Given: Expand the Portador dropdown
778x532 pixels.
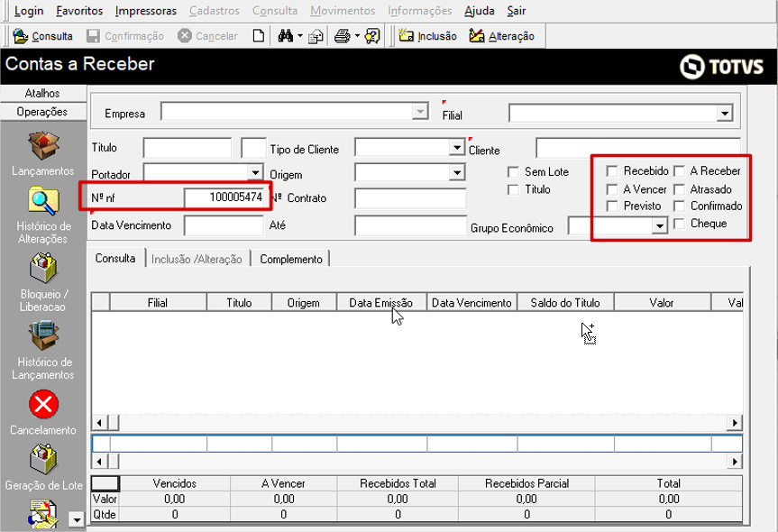Looking at the screenshot, I should point(255,173).
